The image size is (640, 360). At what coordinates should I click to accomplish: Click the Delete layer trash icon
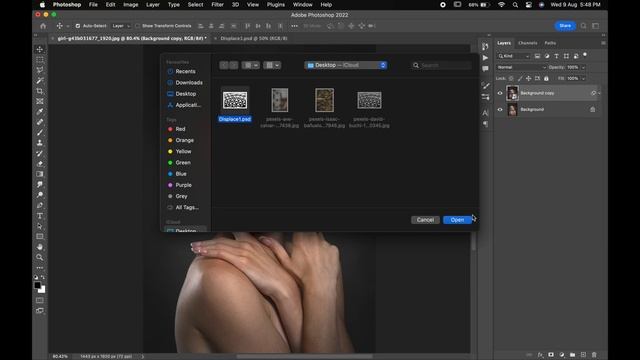tap(594, 355)
